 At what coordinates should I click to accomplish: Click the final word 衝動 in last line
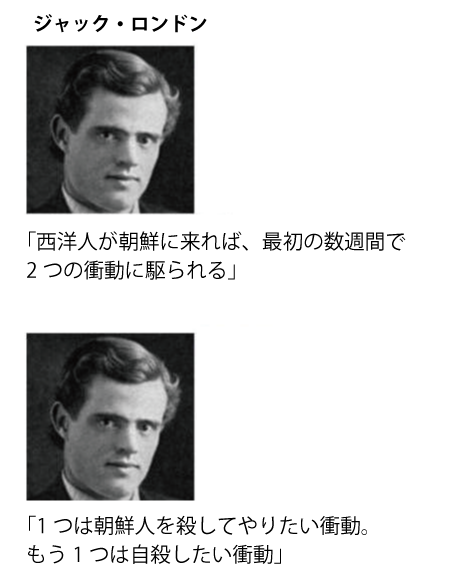253,555
